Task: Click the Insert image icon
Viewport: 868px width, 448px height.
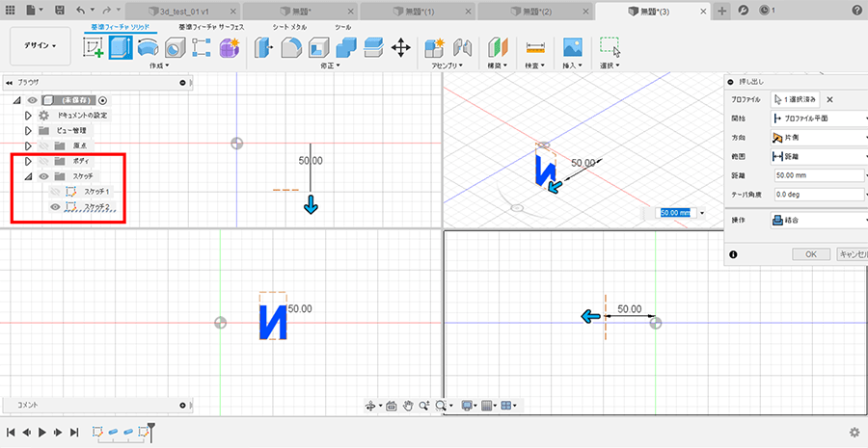Action: coord(573,47)
